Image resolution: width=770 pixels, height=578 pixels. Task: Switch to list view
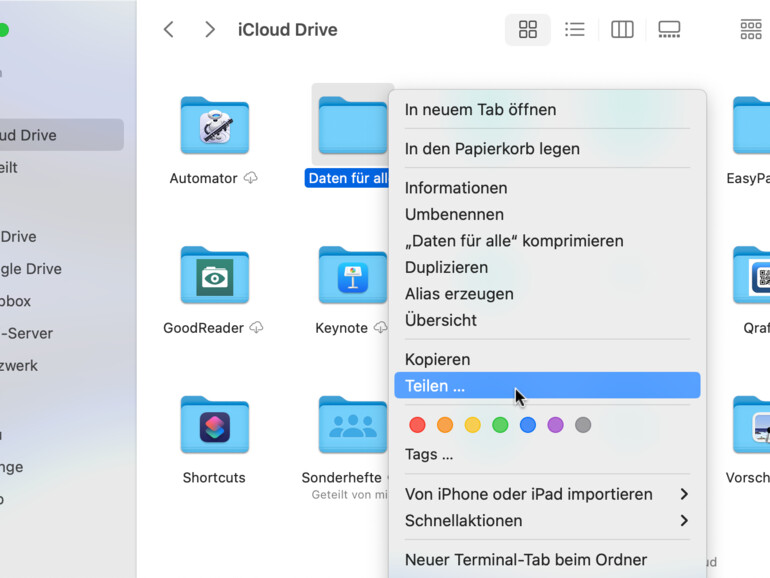[x=575, y=29]
